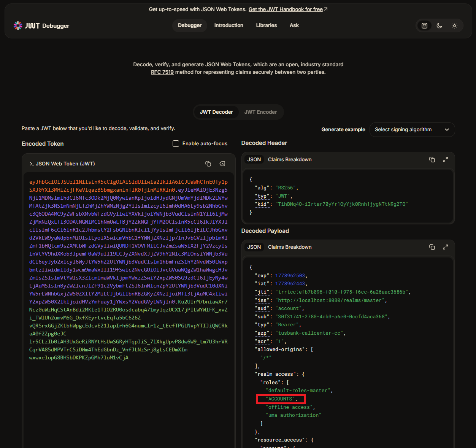Screen dimensions: 476x448
Task: Click the "account" aud value
Action: [x=289, y=308]
